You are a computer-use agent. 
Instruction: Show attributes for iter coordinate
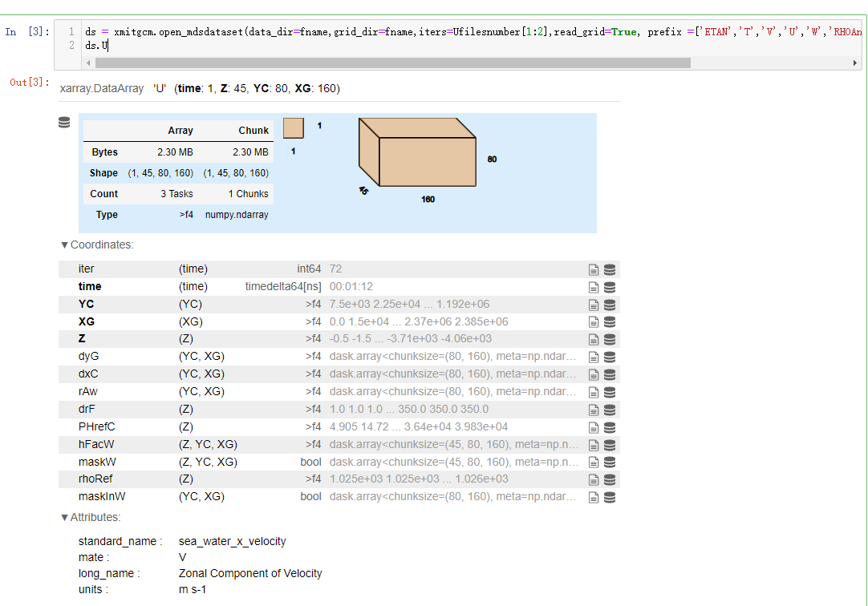(594, 269)
